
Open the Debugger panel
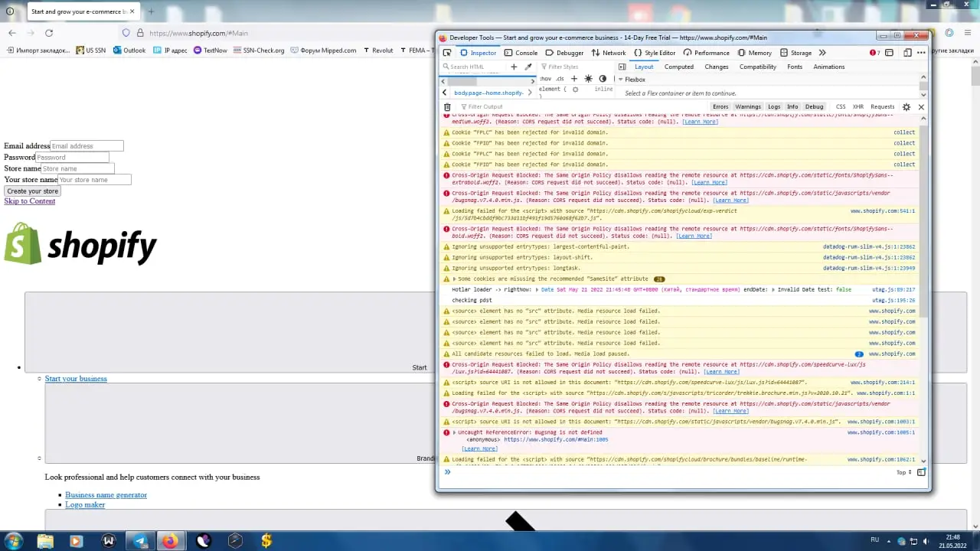point(564,53)
